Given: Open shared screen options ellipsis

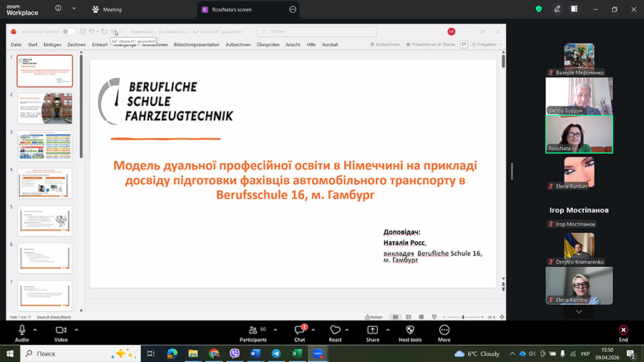Looking at the screenshot, I should [293, 9].
